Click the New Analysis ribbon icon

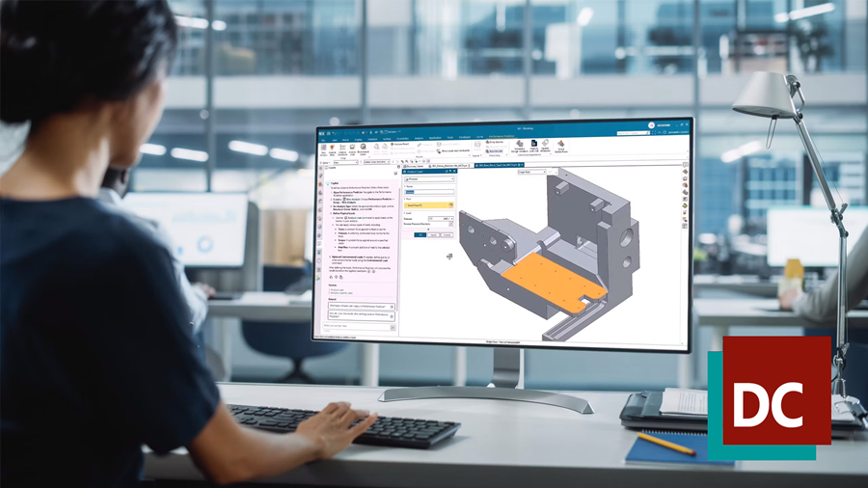[x=324, y=149]
